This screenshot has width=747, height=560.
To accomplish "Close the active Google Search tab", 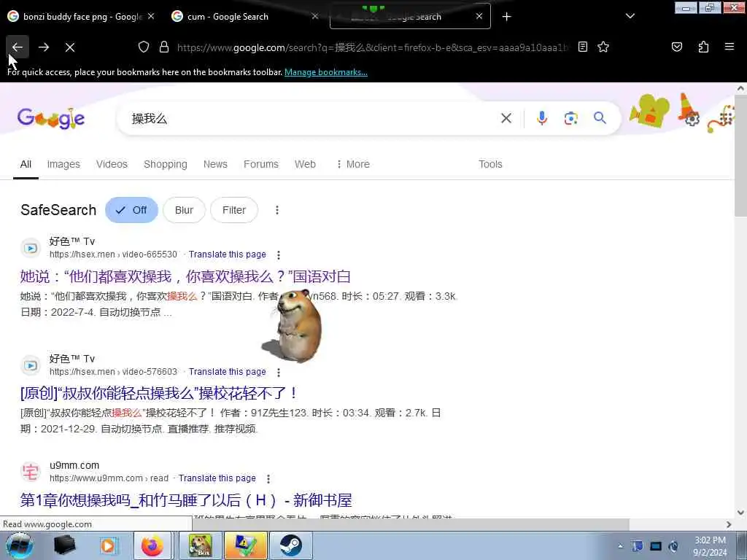I will (x=479, y=16).
